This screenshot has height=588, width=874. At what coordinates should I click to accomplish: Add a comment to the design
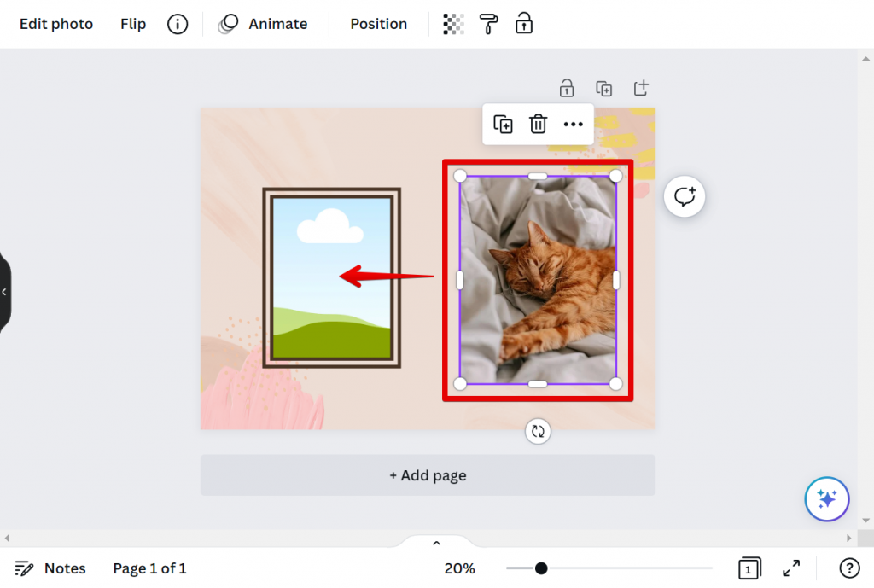coord(685,196)
